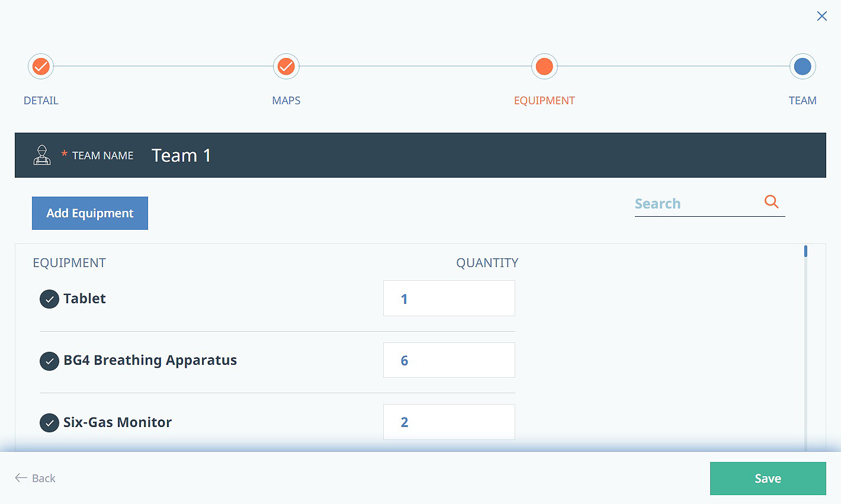
Task: Click the search magnifier icon
Action: point(771,201)
